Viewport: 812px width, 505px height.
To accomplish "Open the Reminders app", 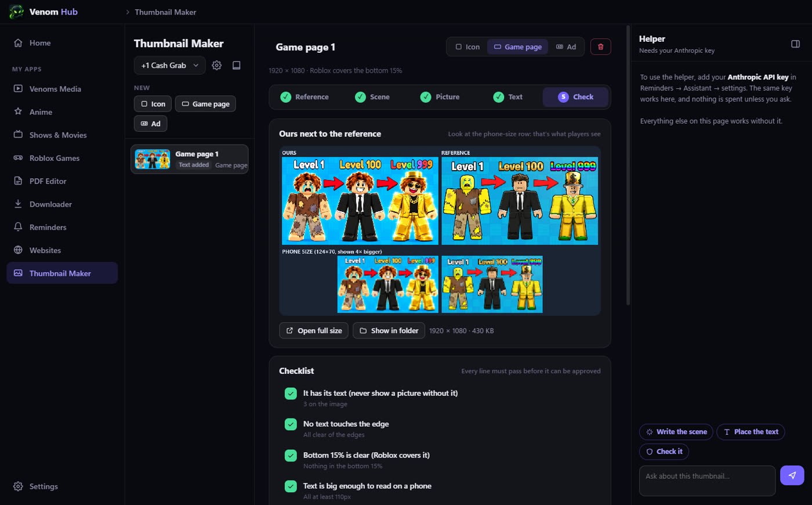I will click(x=62, y=228).
